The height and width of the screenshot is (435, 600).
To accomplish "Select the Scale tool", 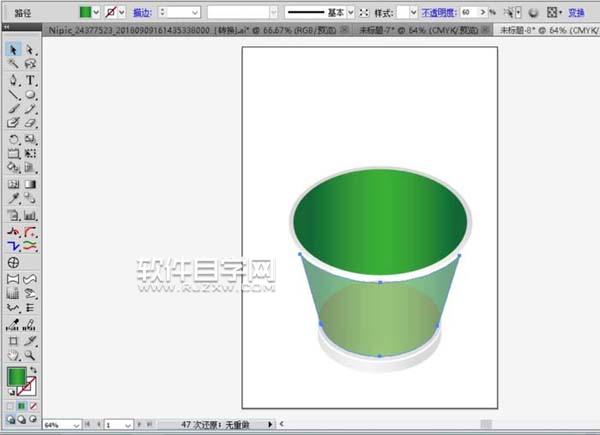I will click(30, 139).
